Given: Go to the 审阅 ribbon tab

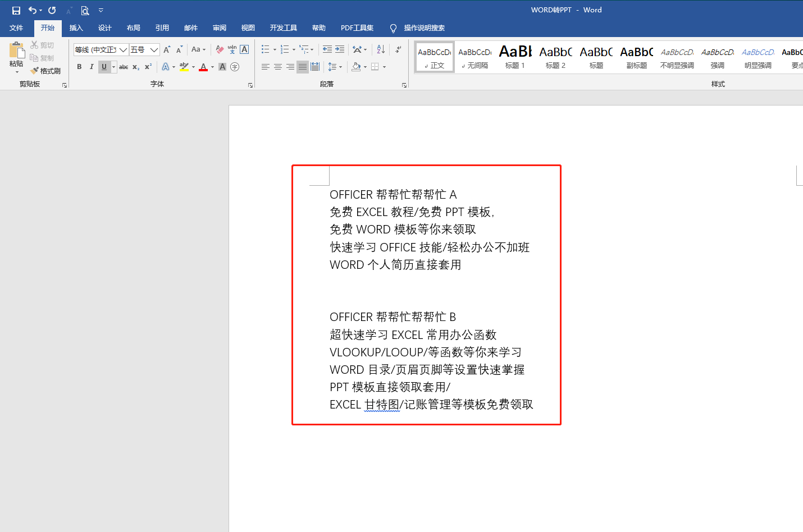Looking at the screenshot, I should click(x=219, y=28).
